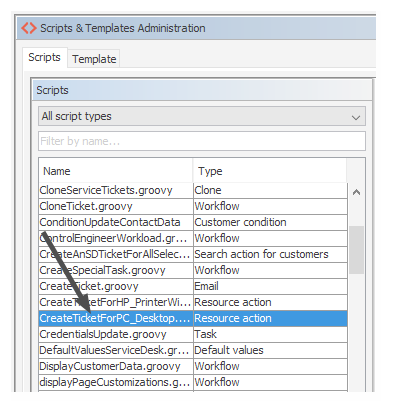Select displayPageCustomizations script row
This screenshot has height=413, width=393.
tap(193, 382)
